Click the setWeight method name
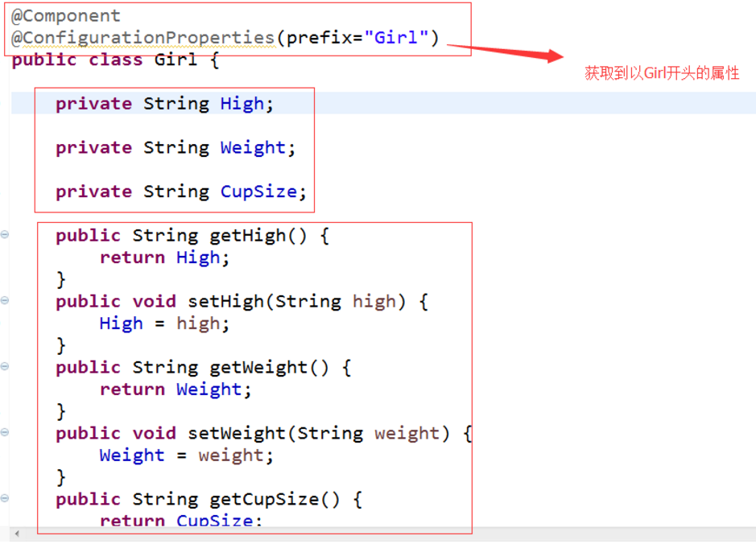Viewport: 756px width, 544px height. [237, 434]
